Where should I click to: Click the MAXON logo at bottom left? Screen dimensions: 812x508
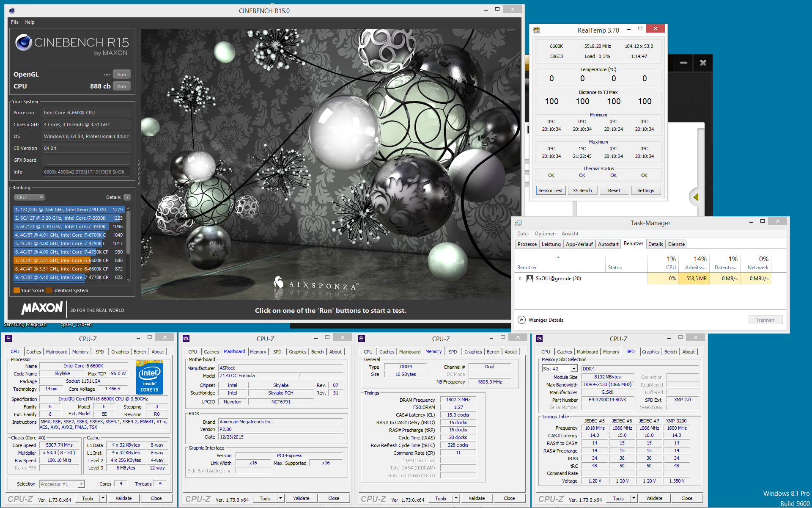(x=42, y=308)
